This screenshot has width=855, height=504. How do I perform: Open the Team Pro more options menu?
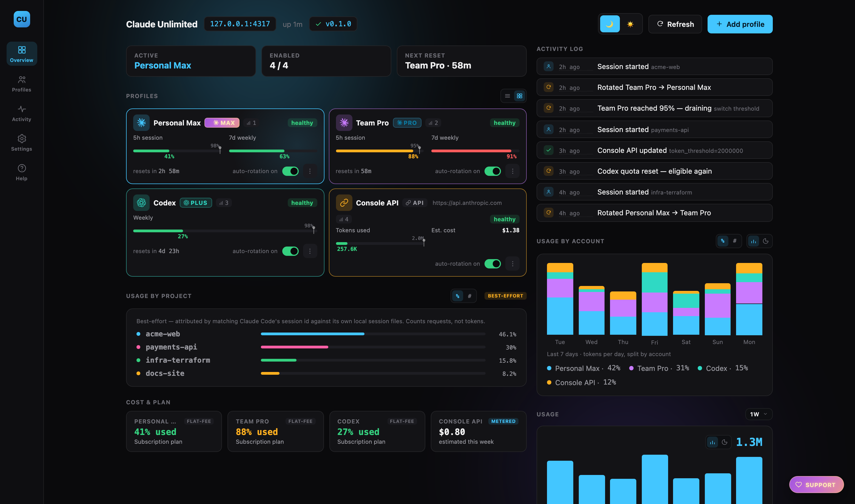pos(513,171)
